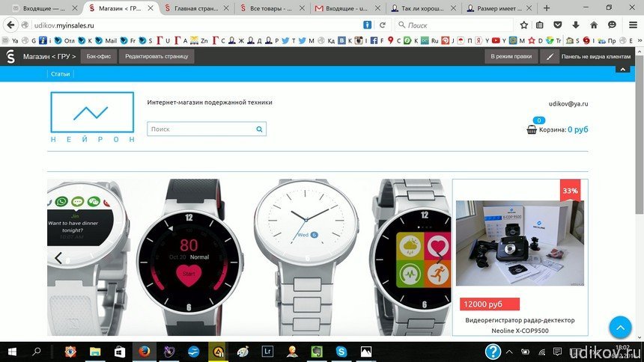This screenshot has height=362, width=644.
Task: Click the browser home icon
Action: [x=594, y=25]
